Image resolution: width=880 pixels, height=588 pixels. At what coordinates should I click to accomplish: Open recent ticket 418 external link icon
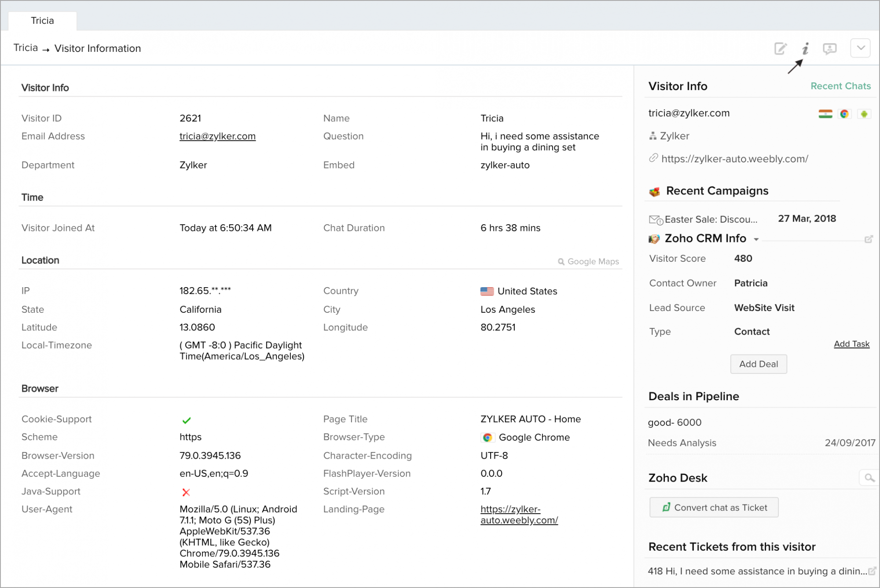coord(872,571)
